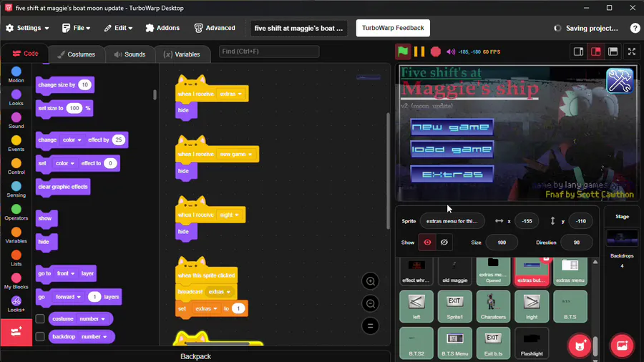This screenshot has height=362, width=644.
Task: Select the Events block category
Action: tap(16, 144)
